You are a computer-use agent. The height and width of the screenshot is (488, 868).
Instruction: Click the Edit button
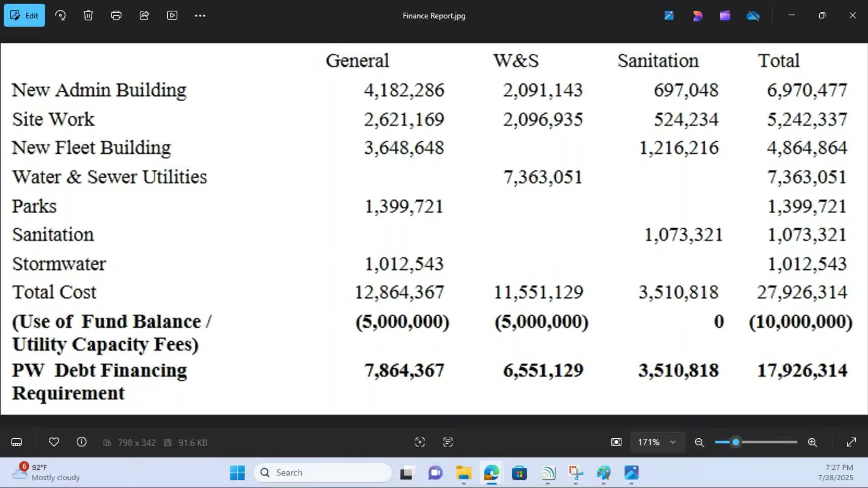click(24, 15)
